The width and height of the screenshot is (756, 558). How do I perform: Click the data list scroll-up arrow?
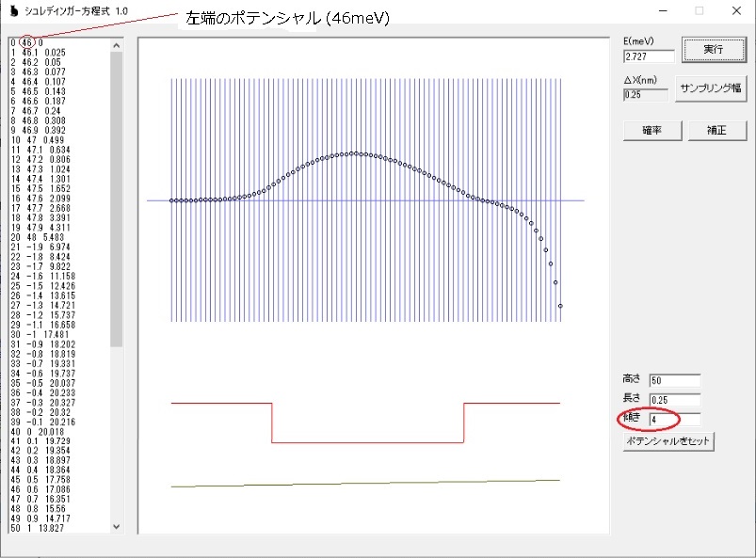[117, 43]
